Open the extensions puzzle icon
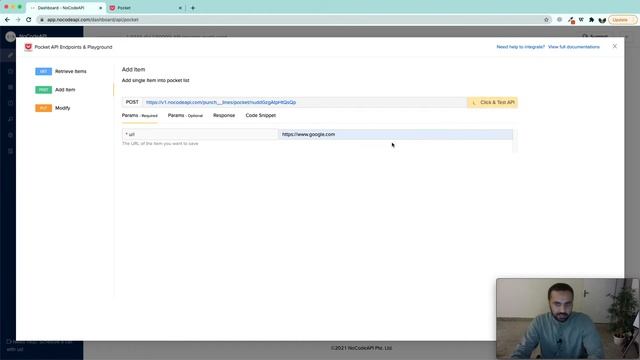The width and height of the screenshot is (640, 360). (x=591, y=20)
